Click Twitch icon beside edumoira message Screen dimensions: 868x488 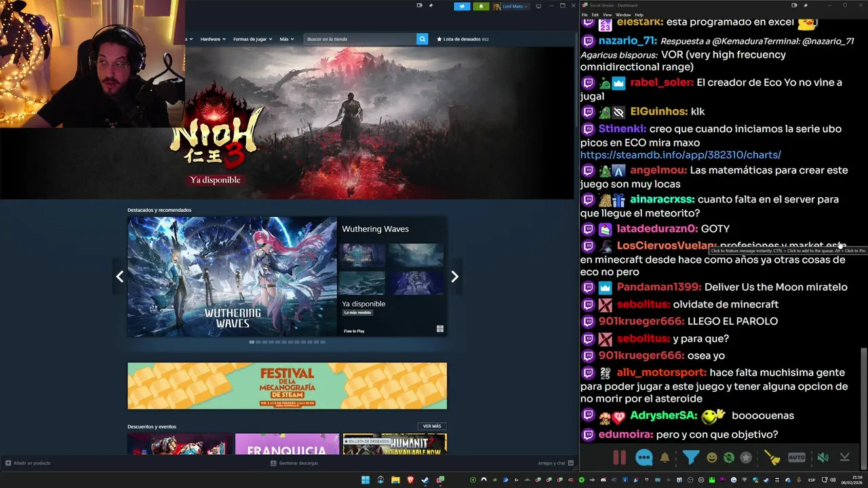coord(588,434)
